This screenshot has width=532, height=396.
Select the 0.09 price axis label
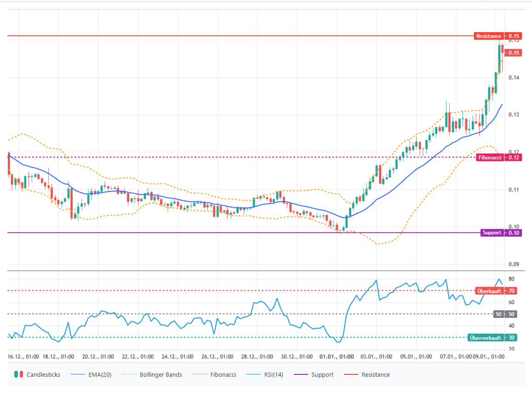[514, 264]
